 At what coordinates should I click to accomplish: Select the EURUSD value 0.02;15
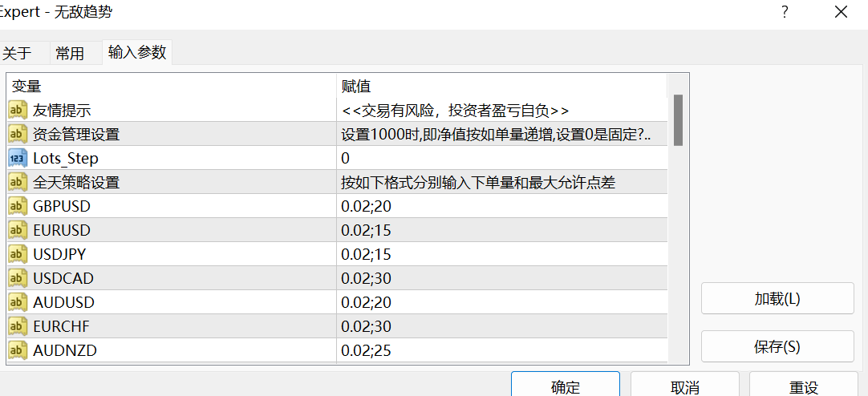click(367, 230)
